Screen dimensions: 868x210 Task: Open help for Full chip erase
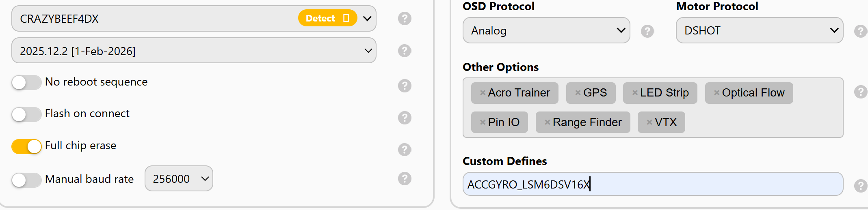pos(405,150)
